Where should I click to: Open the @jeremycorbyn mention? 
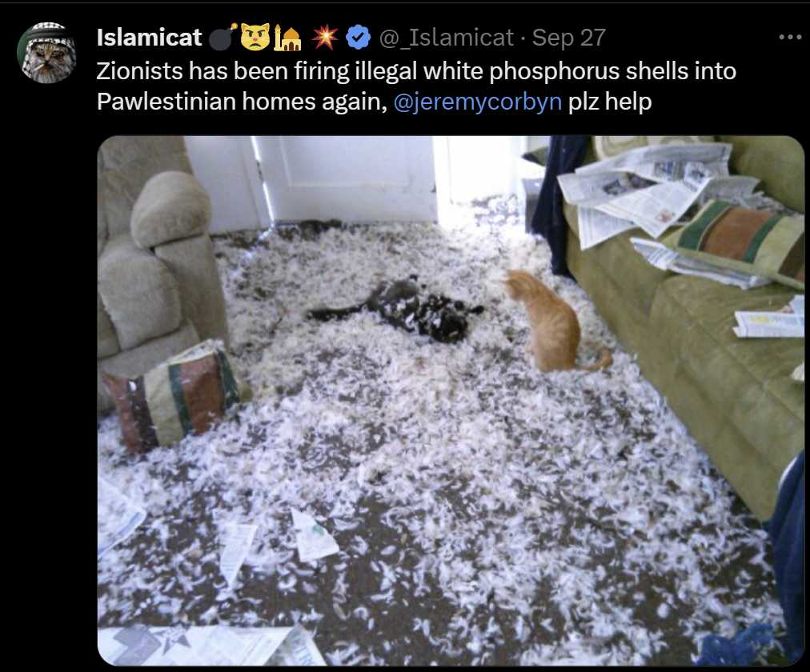(477, 102)
